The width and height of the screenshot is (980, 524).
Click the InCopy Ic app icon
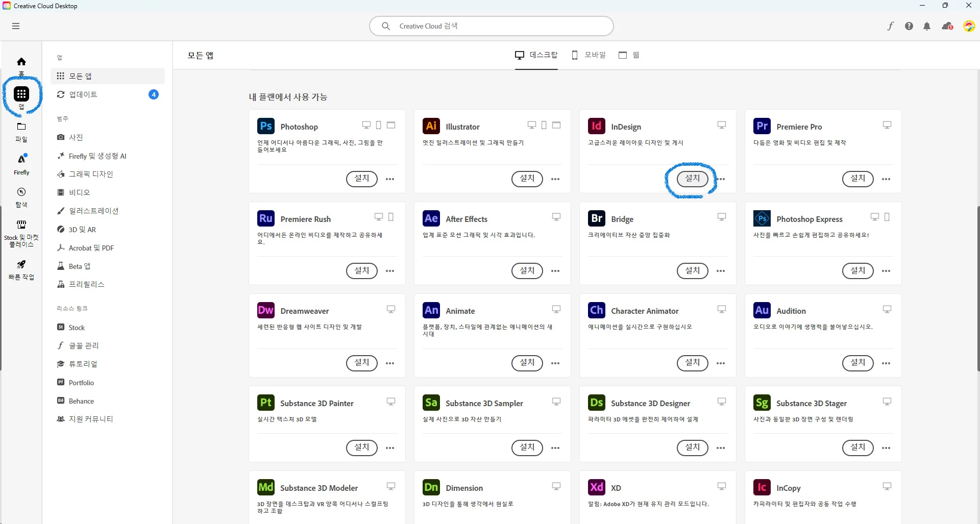(762, 487)
